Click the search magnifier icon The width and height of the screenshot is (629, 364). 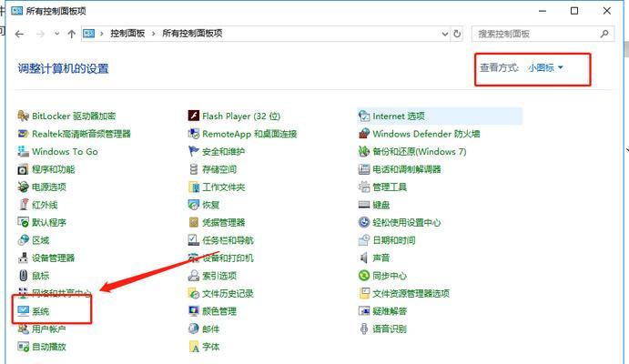click(604, 34)
